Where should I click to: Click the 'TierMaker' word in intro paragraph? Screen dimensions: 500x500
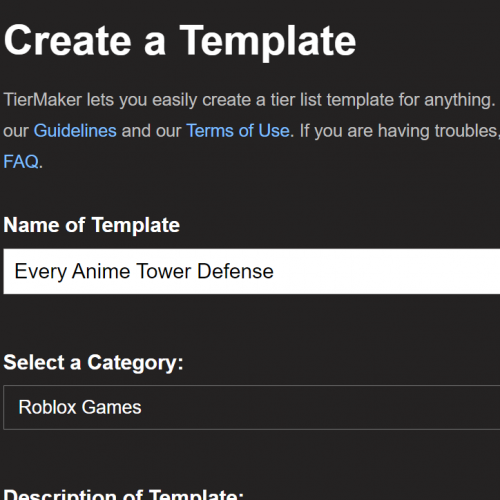pos(43,100)
